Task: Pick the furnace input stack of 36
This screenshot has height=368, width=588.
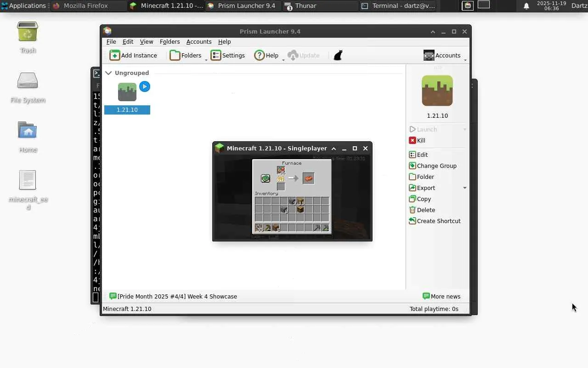Action: 281,170
